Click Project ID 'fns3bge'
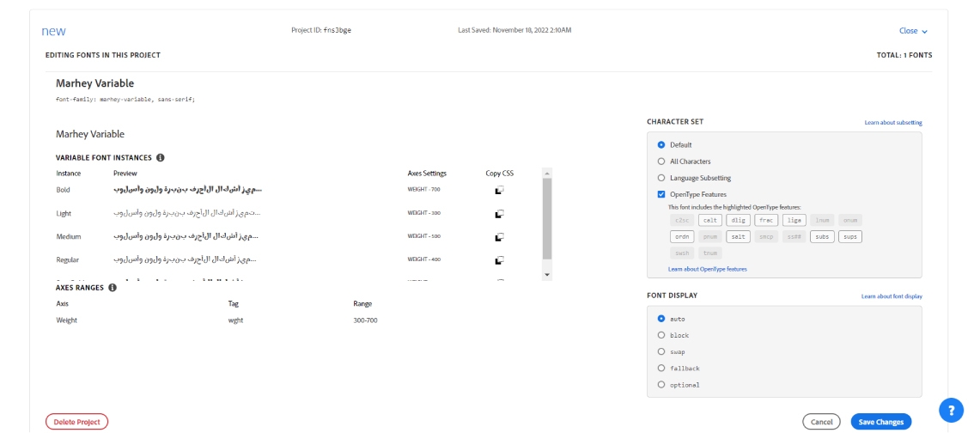The image size is (980, 433). [x=337, y=31]
